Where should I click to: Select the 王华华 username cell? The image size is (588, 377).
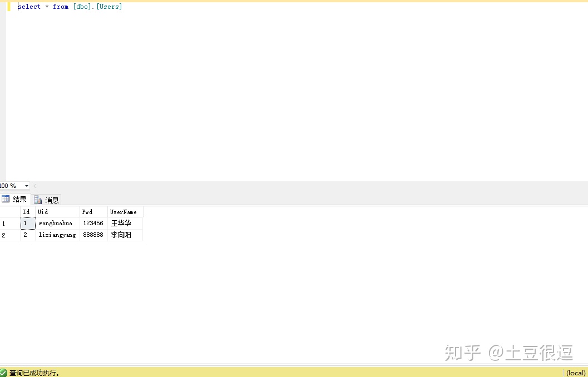click(125, 224)
